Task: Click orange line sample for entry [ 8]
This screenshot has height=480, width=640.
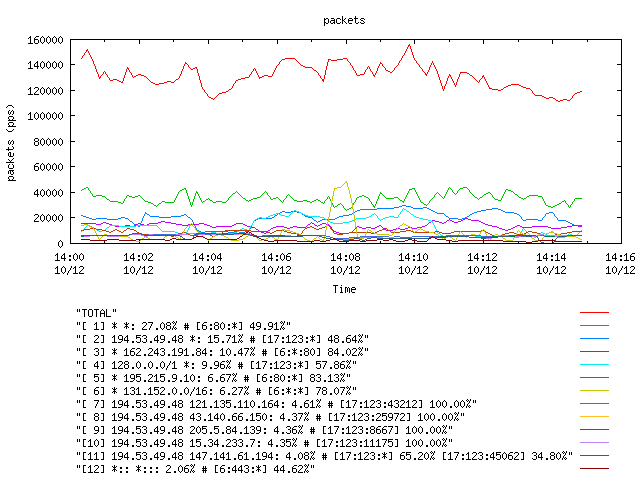Action: point(594,417)
